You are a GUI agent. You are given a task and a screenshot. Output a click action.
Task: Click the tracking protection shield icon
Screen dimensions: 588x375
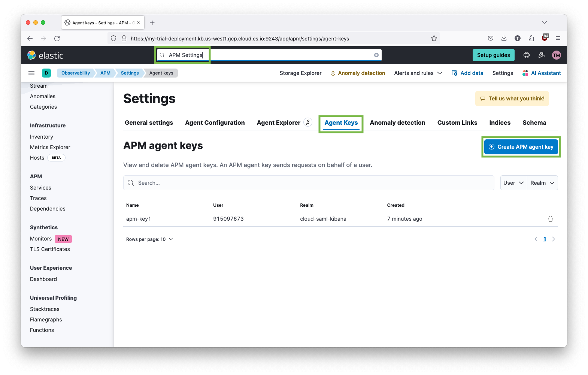tap(113, 38)
